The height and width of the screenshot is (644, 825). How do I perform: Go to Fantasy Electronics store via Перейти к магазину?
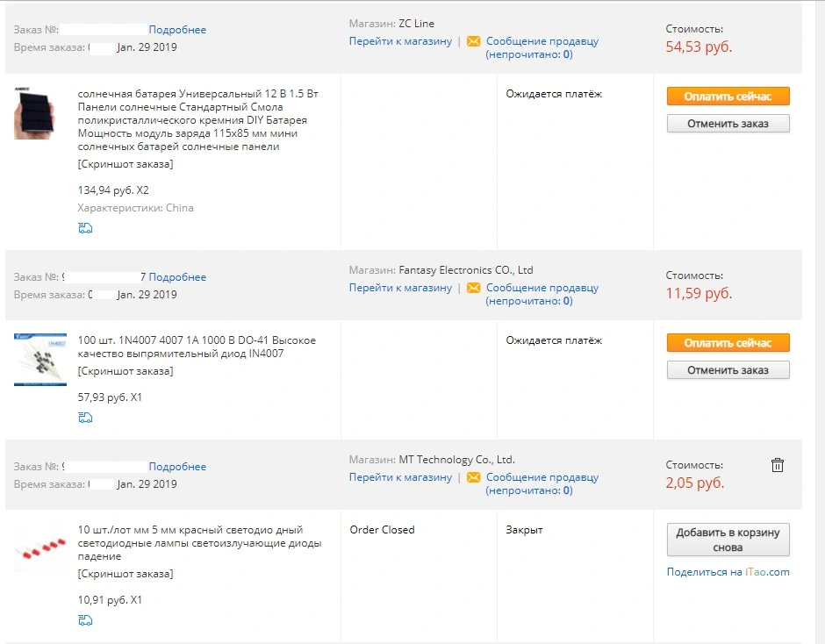click(400, 288)
